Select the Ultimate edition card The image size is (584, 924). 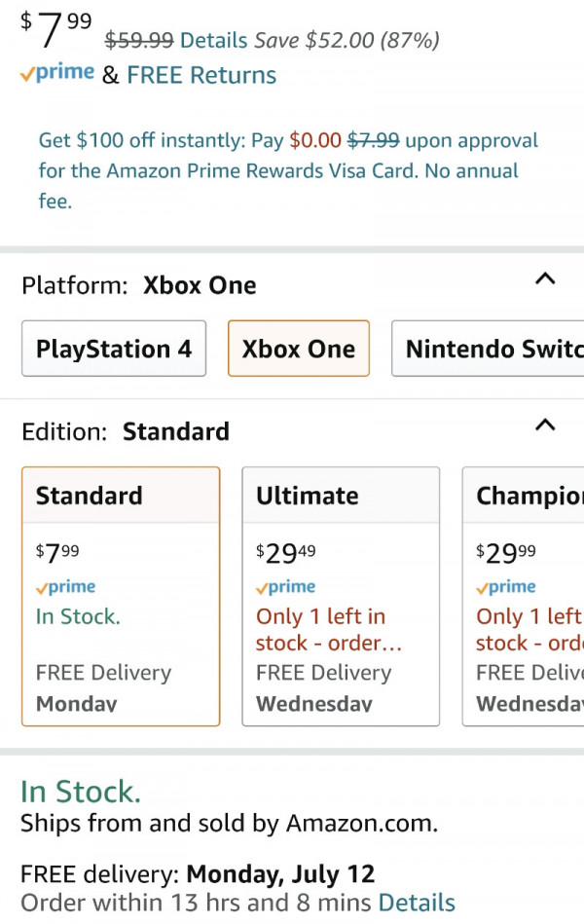(341, 596)
